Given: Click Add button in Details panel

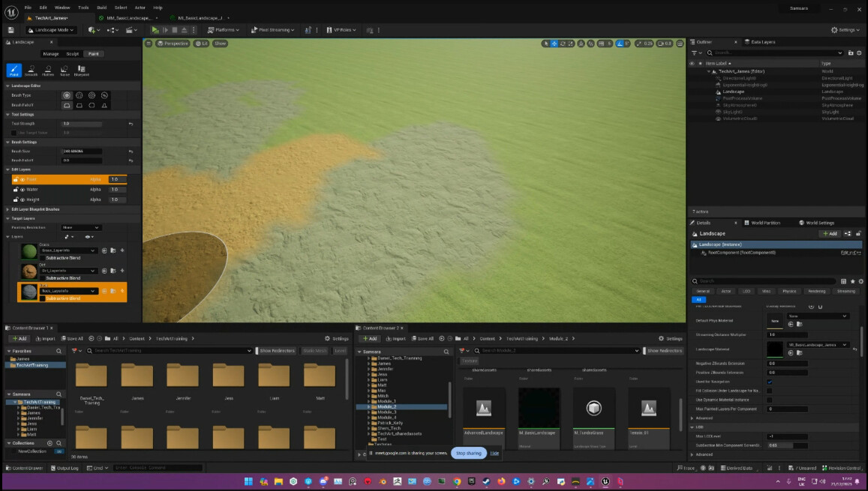Looking at the screenshot, I should pyautogui.click(x=830, y=233).
